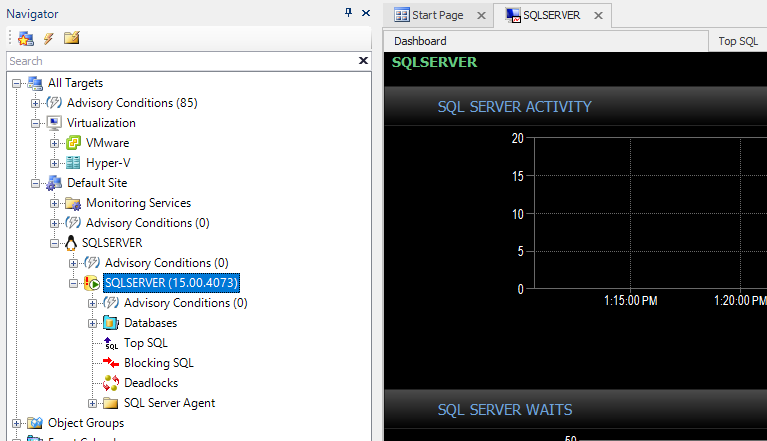Select All Targets in the tree
The image size is (767, 441).
[x=75, y=83]
